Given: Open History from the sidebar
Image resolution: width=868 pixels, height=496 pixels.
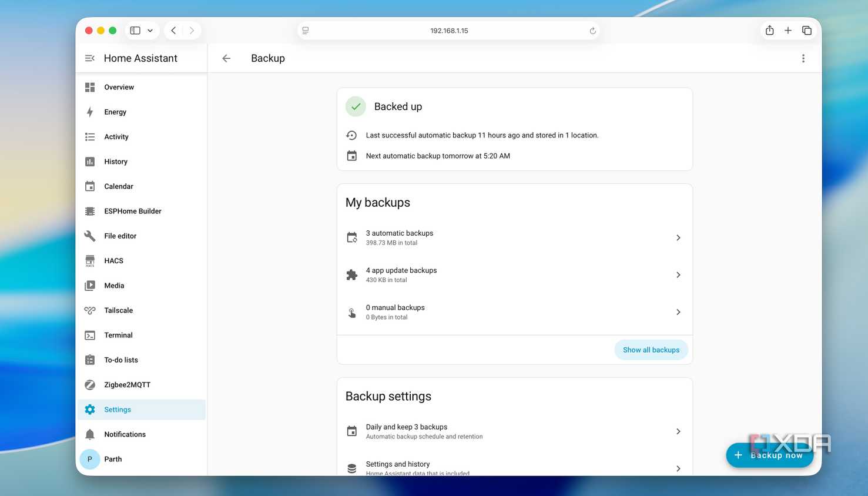Looking at the screenshot, I should (142, 162).
